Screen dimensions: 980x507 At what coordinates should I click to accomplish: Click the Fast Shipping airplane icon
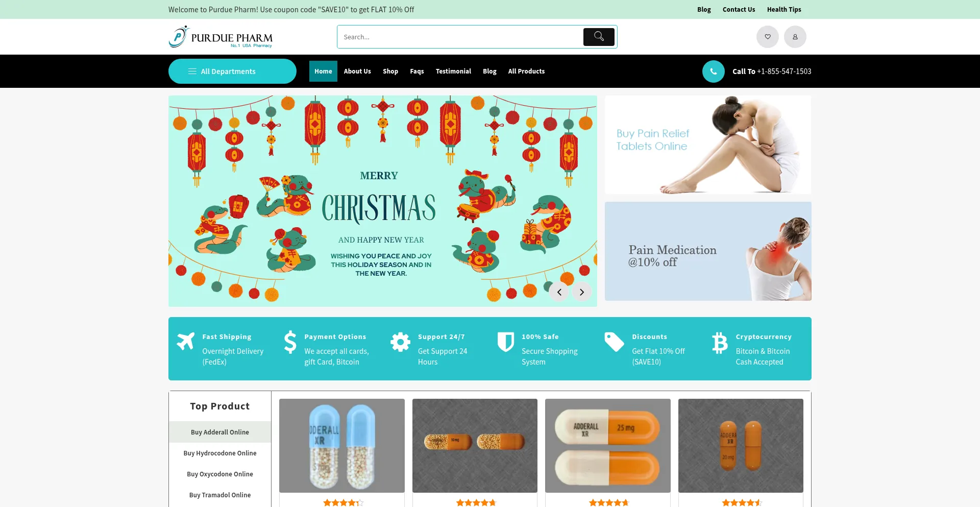point(186,341)
